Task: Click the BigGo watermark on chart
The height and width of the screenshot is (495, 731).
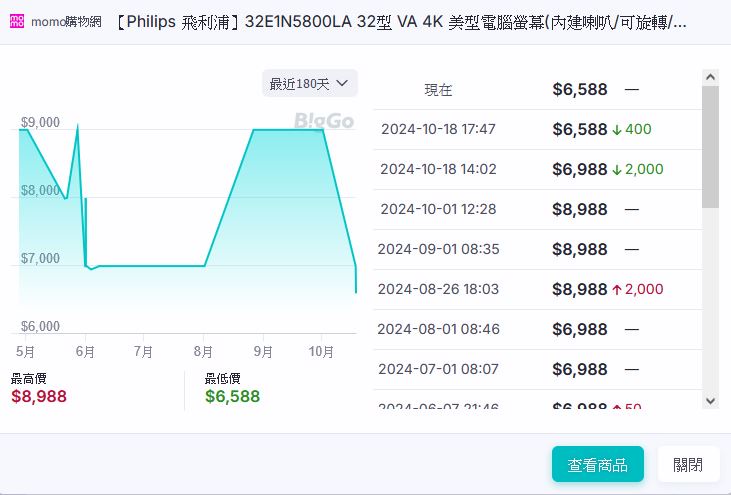Action: click(x=324, y=121)
